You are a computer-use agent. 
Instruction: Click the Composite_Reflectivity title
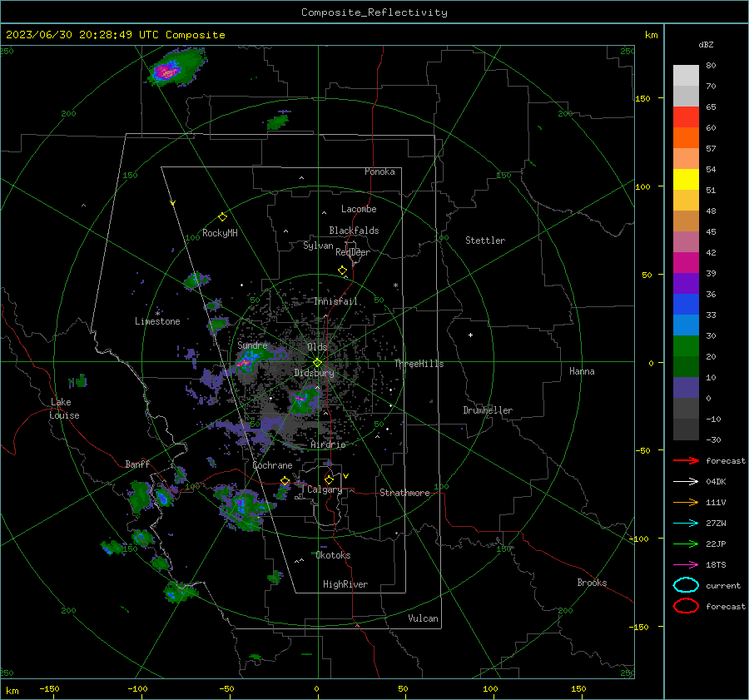(374, 12)
